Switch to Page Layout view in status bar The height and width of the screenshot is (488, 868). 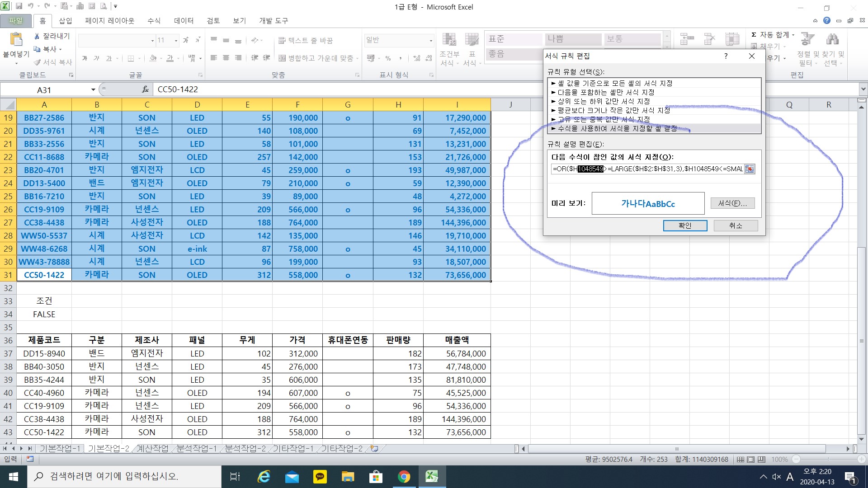751,460
